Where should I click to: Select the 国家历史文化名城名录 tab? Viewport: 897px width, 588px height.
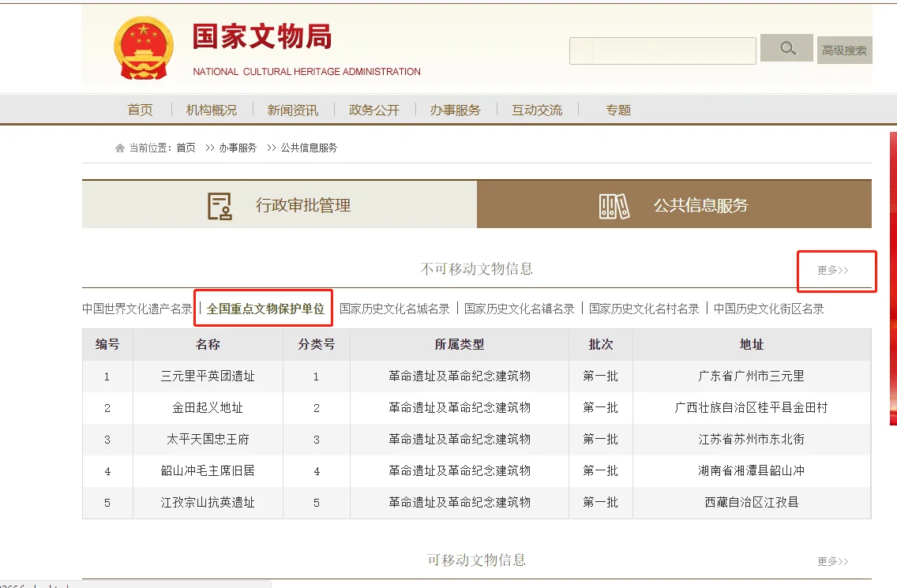click(395, 309)
